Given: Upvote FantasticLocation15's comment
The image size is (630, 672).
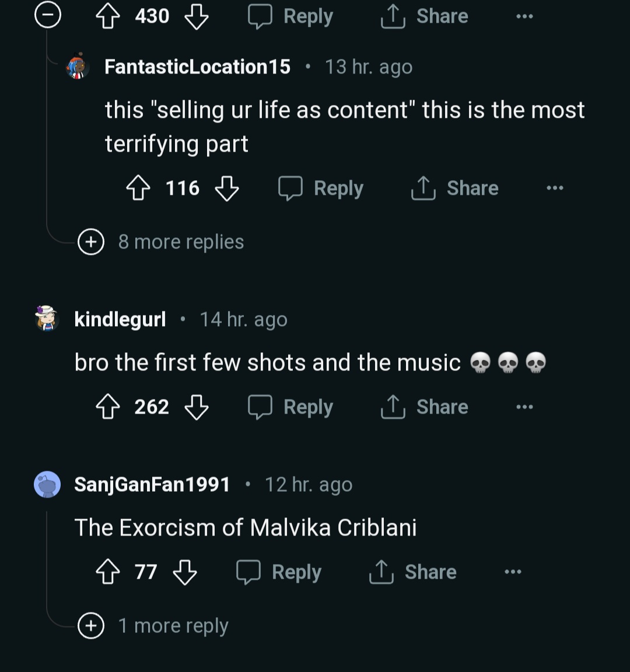Looking at the screenshot, I should coord(138,188).
